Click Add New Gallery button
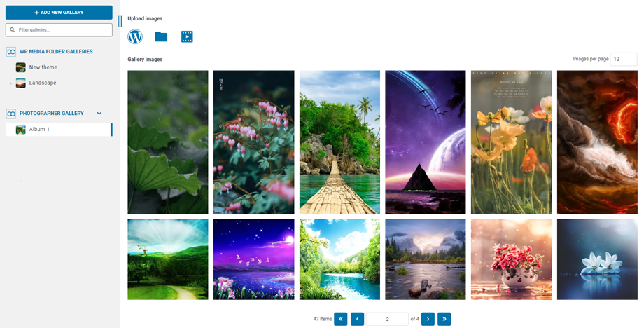 click(59, 13)
